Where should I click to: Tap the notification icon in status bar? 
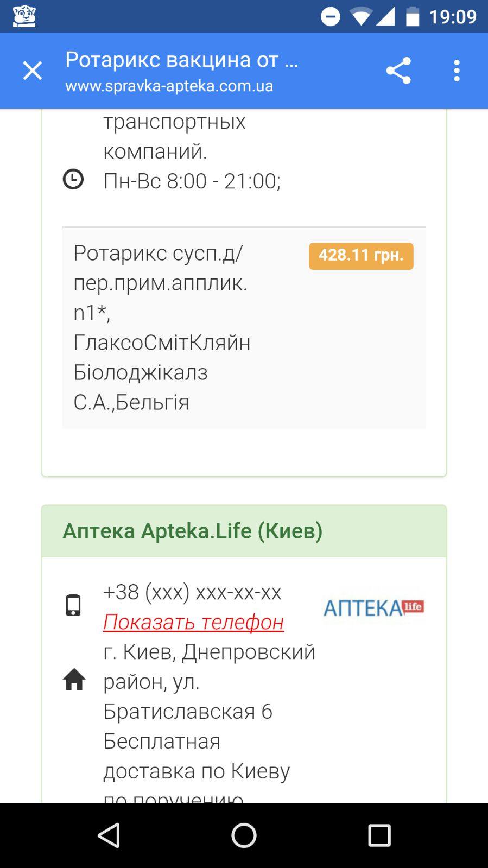(24, 16)
